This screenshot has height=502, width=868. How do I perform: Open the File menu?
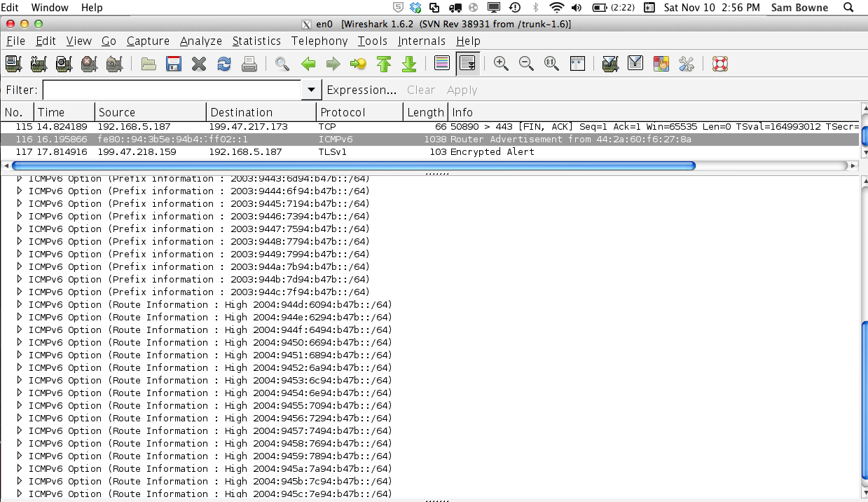coord(15,41)
